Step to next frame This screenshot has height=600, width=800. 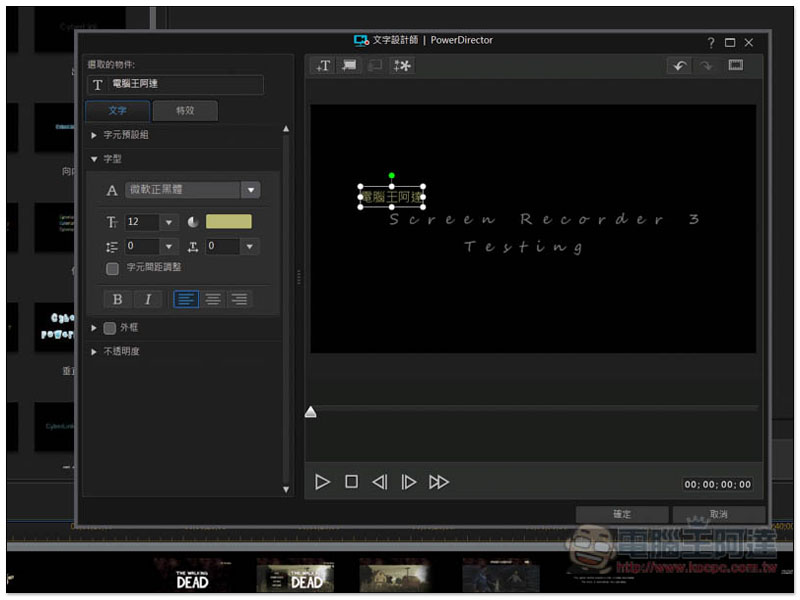(x=408, y=482)
